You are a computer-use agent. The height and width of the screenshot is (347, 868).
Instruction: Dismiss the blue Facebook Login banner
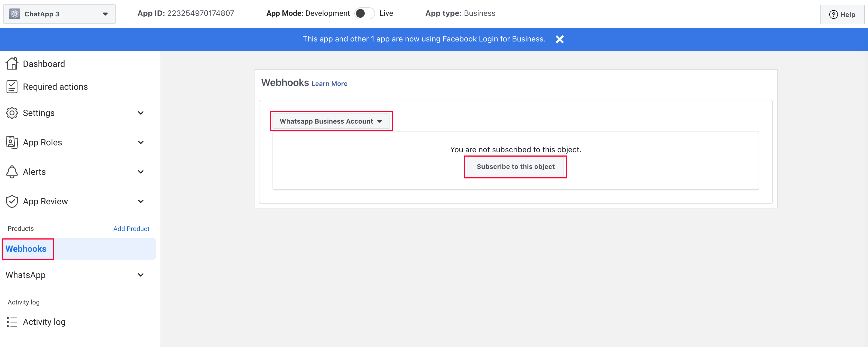coord(559,39)
